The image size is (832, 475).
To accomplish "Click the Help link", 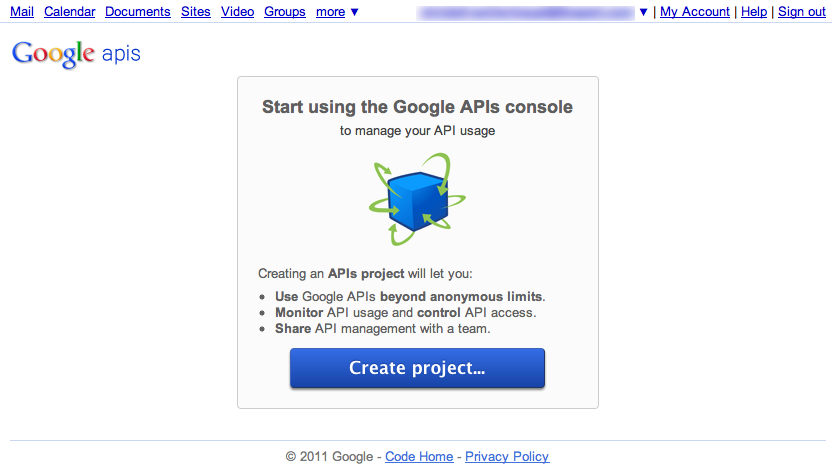I will [x=754, y=12].
